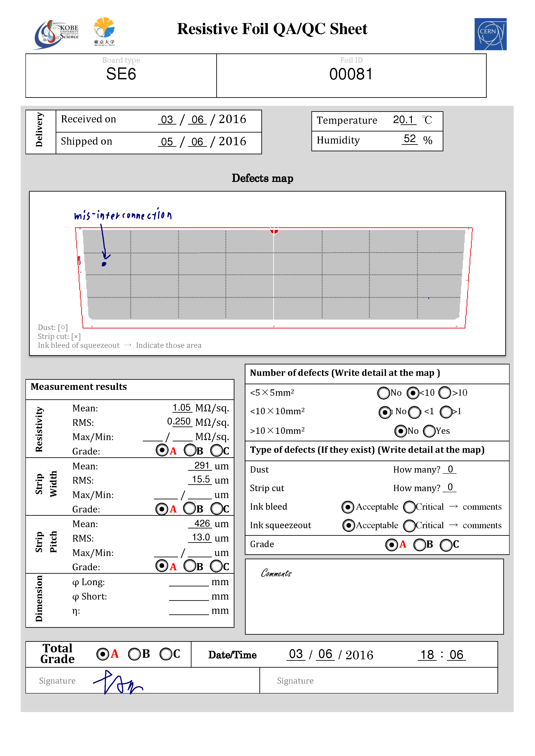This screenshot has height=756, width=535.
Task: Click the empty second Signature box
Action: 379,681
